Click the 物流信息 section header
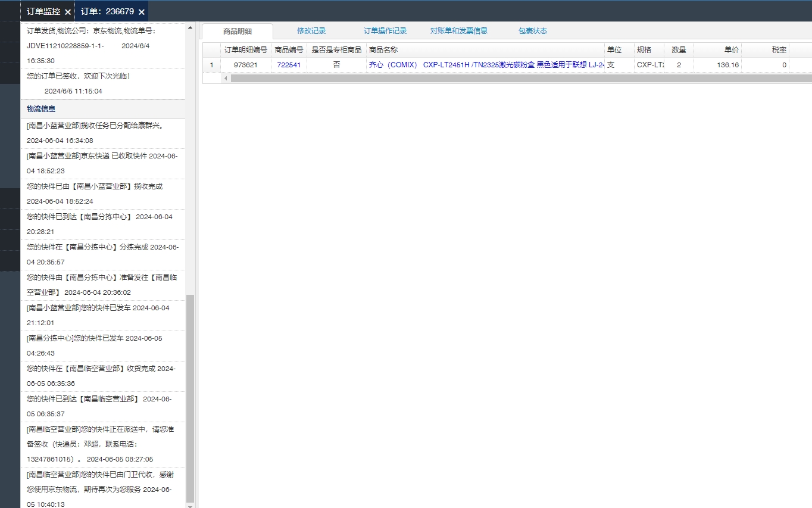812x508 pixels. click(x=103, y=109)
